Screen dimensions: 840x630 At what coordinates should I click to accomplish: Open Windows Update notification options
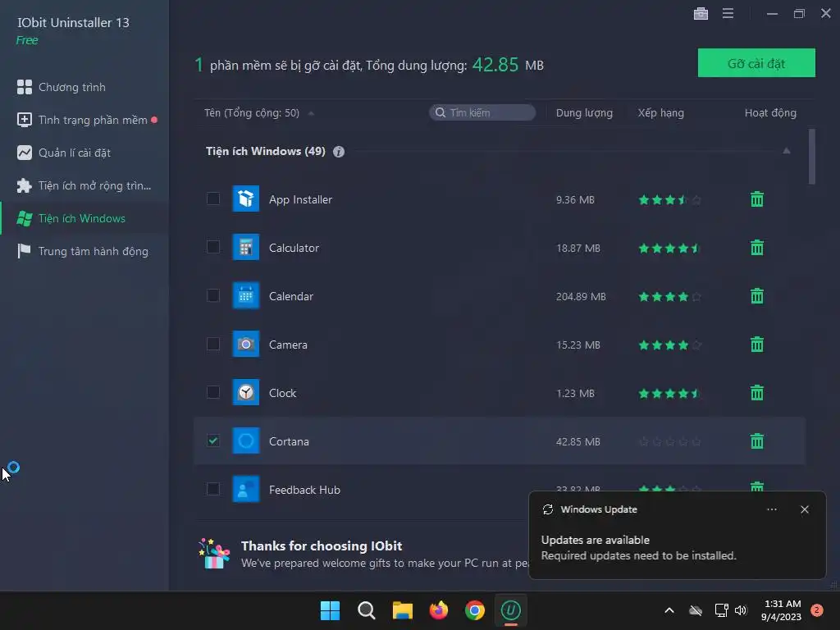(772, 509)
